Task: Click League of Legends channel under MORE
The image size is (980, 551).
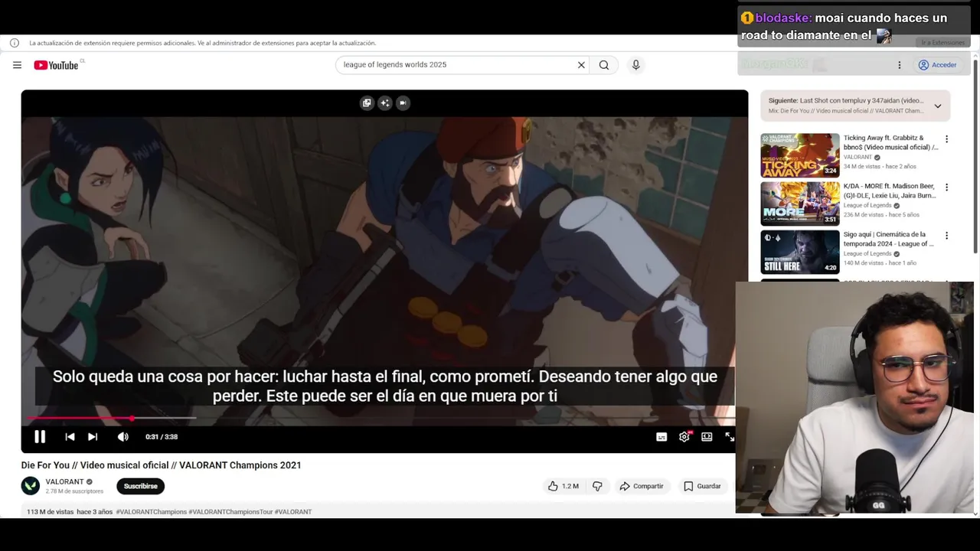Action: pyautogui.click(x=867, y=205)
